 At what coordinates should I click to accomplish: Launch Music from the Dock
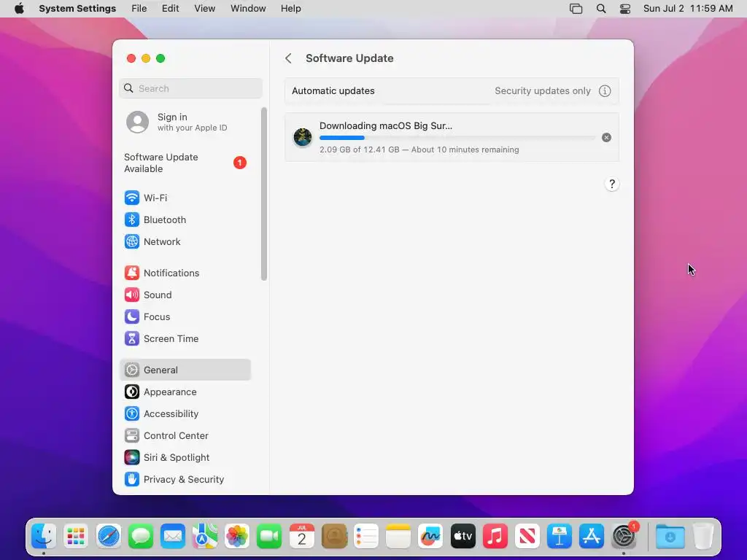[x=495, y=536]
